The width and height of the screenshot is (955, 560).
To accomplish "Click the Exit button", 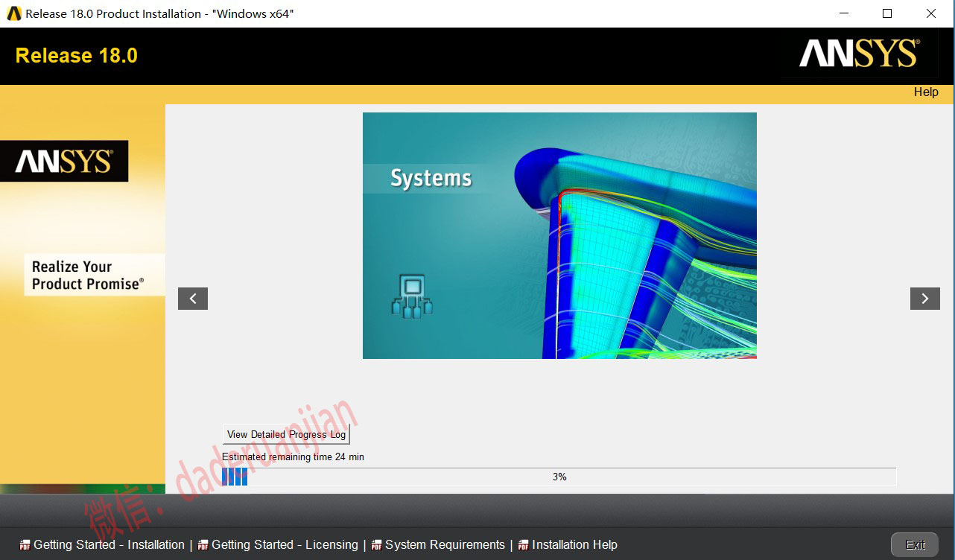I will [x=915, y=545].
